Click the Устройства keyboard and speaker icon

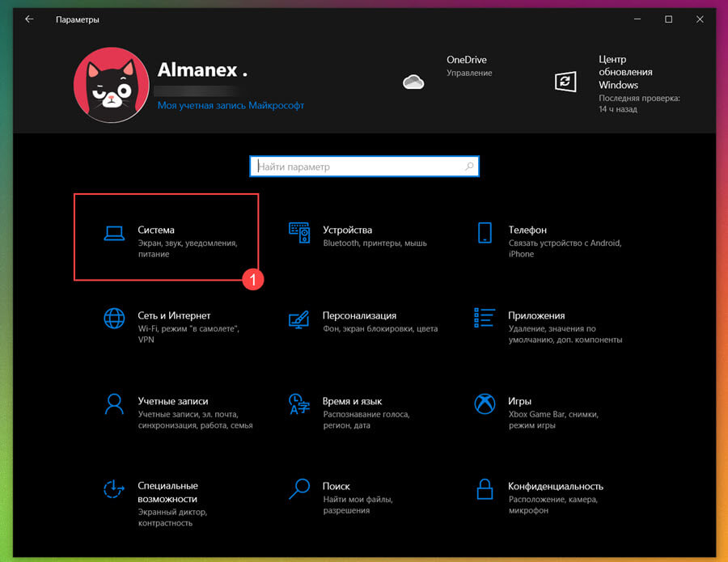click(299, 233)
